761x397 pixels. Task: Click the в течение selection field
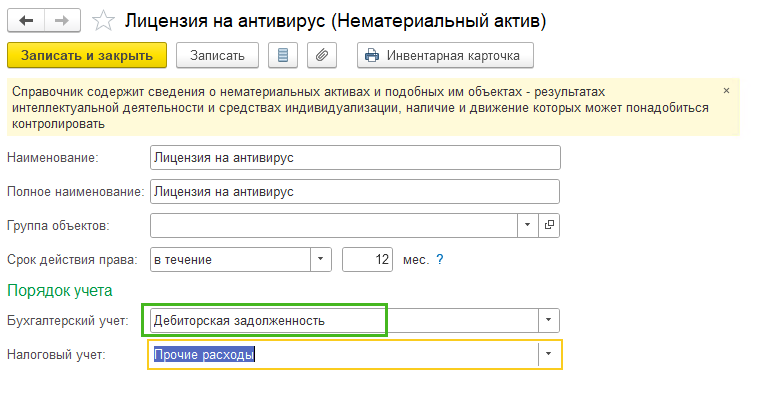pos(230,260)
